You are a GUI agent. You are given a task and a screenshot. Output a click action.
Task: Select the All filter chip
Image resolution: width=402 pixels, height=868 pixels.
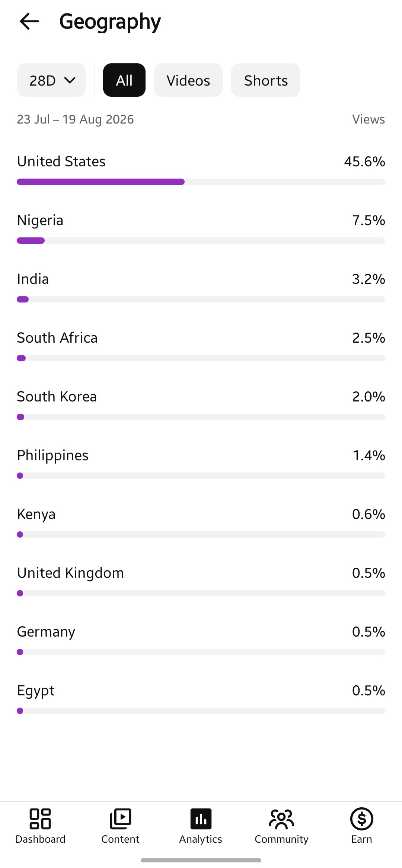[124, 80]
